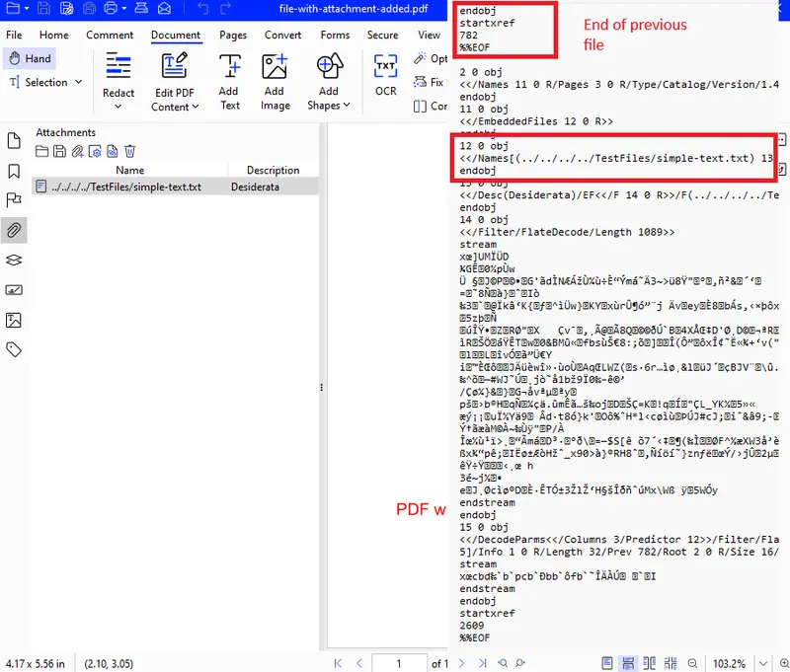790x672 pixels.
Task: Go to next page button
Action: [461, 663]
